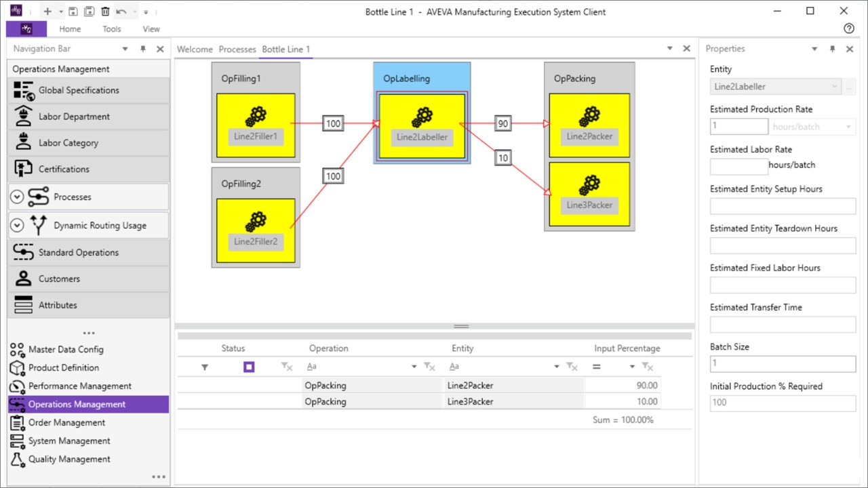868x488 pixels.
Task: Open the Quality Management module
Action: (69, 460)
